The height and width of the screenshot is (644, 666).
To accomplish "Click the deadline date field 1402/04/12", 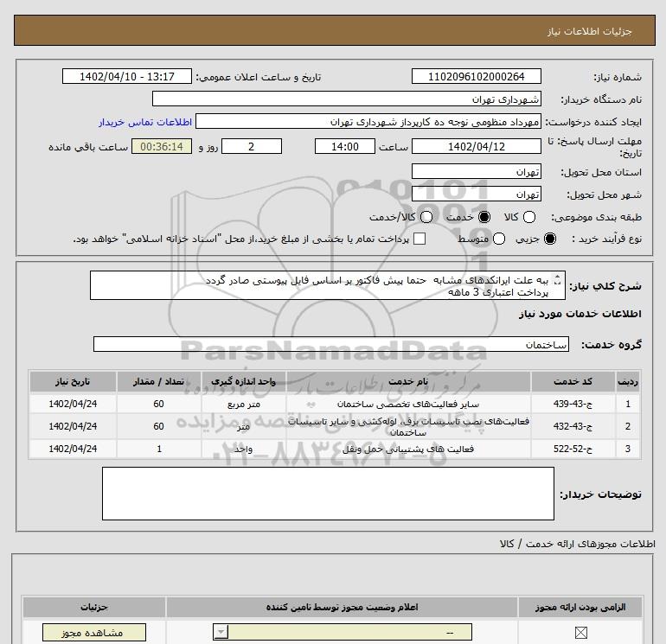I will [476, 146].
